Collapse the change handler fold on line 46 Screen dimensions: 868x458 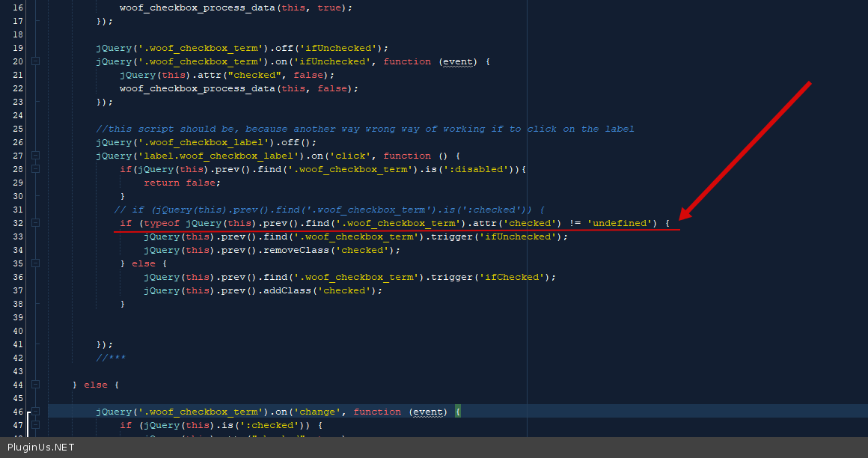click(x=35, y=412)
